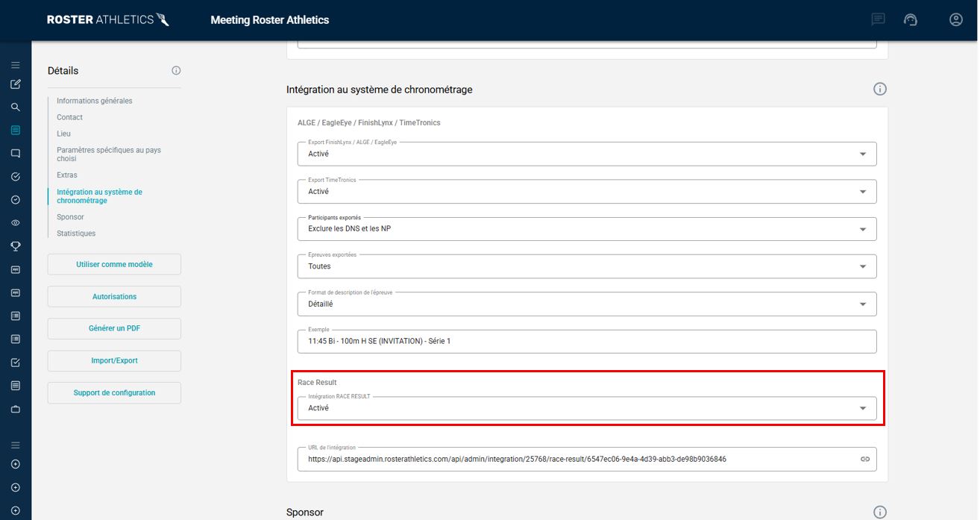Click the Roster Athletics logo

click(x=108, y=20)
